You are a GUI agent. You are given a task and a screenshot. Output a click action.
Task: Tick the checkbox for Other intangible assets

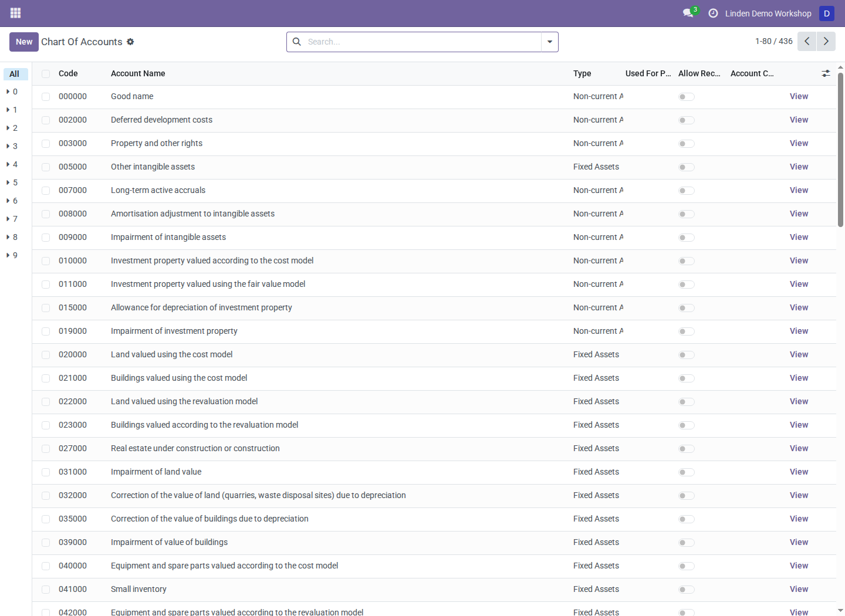tap(46, 167)
